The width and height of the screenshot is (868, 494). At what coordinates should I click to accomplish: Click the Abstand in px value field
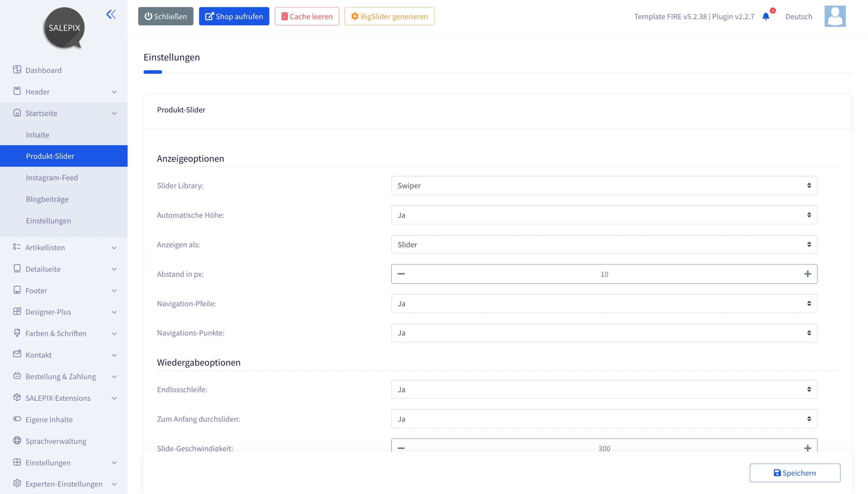(x=604, y=274)
